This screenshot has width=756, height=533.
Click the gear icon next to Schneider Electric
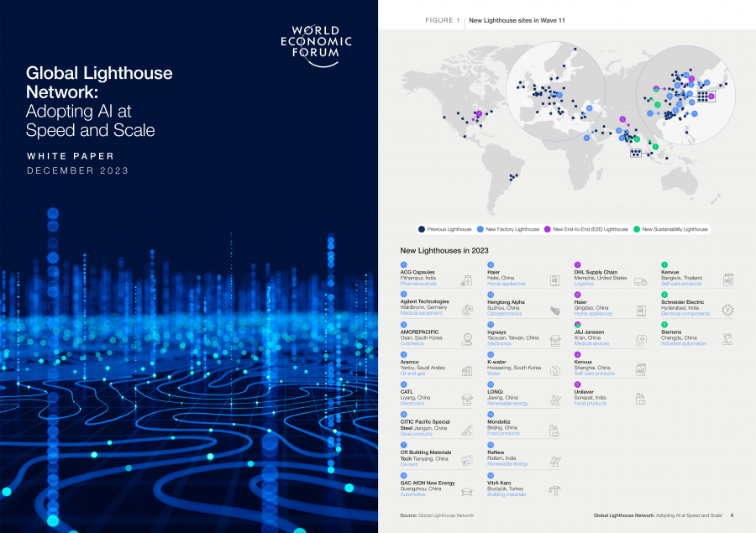(727, 311)
